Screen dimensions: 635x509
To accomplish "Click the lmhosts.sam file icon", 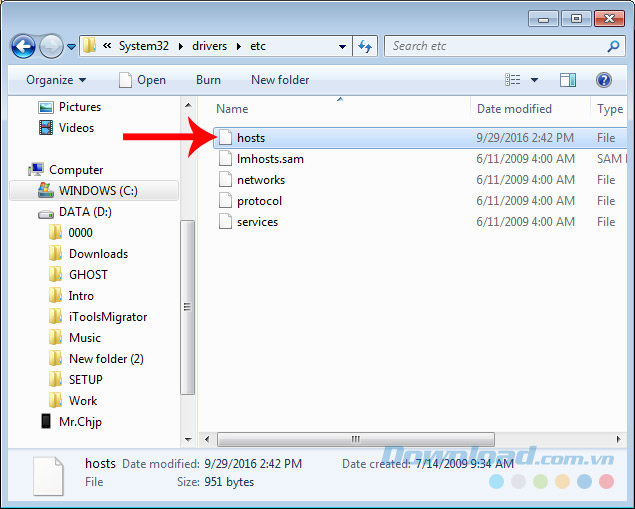I will 226,159.
